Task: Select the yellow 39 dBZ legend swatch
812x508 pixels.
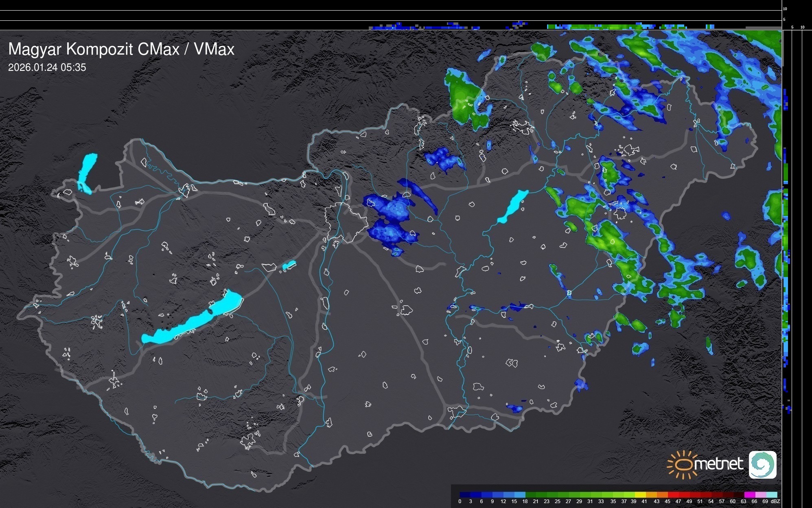Action: [x=640, y=495]
